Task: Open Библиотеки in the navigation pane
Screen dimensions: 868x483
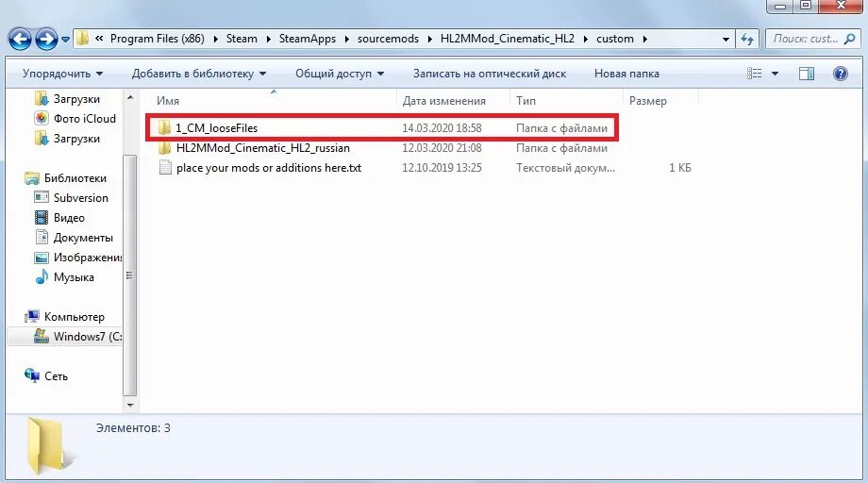Action: 66,178
